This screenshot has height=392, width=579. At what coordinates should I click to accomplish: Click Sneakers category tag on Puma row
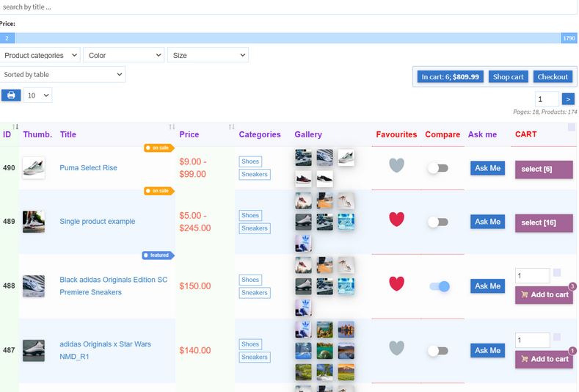[x=255, y=175]
